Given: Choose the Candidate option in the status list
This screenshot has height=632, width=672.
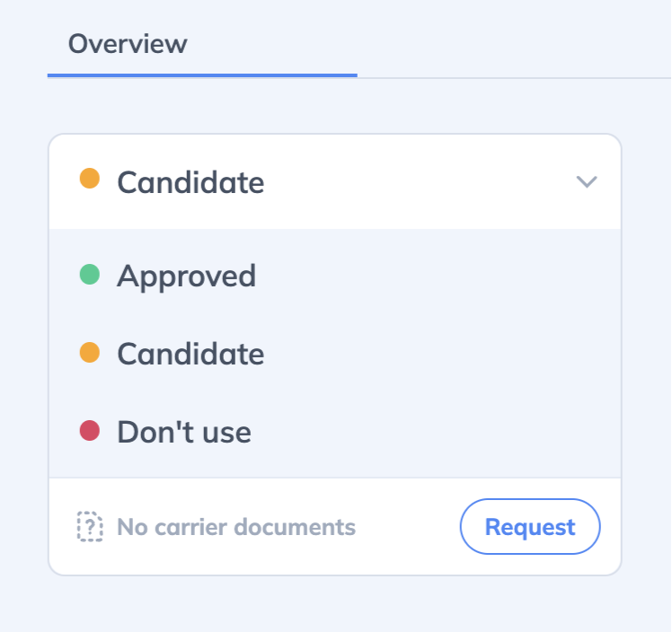Looking at the screenshot, I should pos(335,354).
